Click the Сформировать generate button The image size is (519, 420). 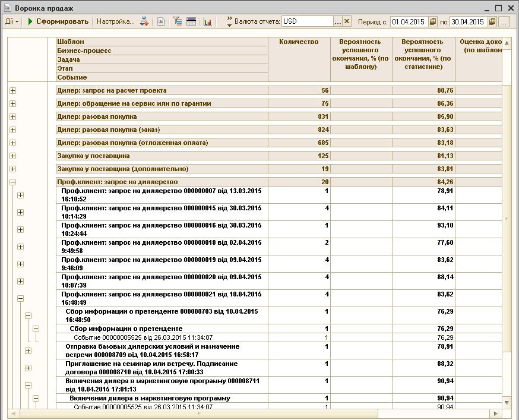click(x=59, y=22)
